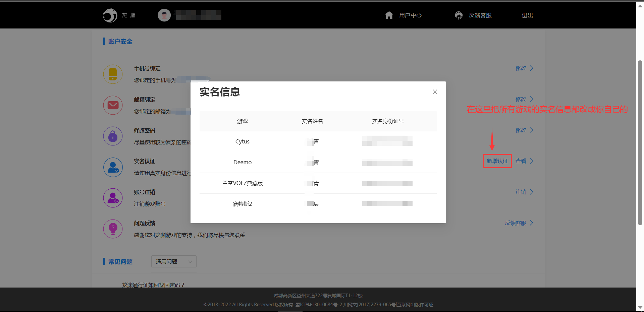Open 反馈客服 in the top navigation

(480, 15)
